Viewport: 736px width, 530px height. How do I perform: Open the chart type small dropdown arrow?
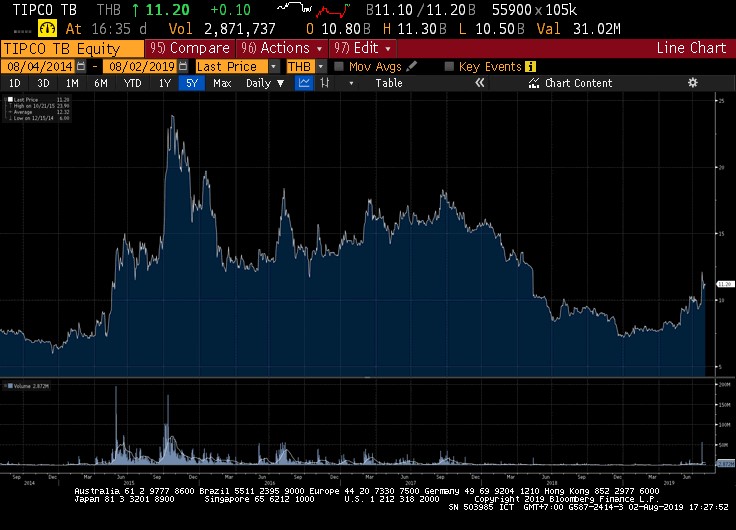tap(351, 84)
